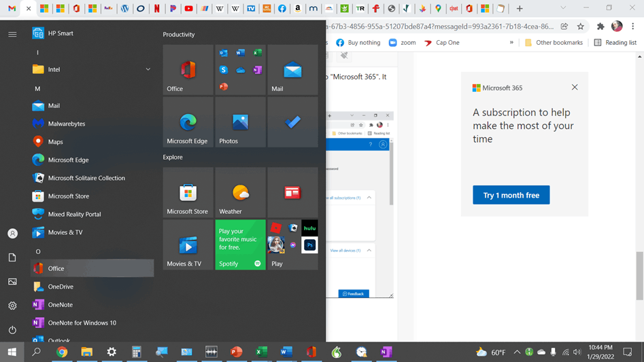This screenshot has height=362, width=644.
Task: Open the Spotify tile
Action: (240, 245)
